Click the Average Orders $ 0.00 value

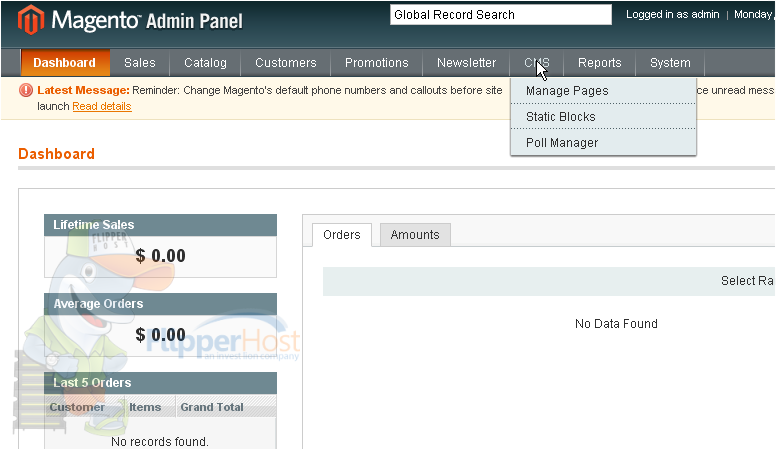160,335
